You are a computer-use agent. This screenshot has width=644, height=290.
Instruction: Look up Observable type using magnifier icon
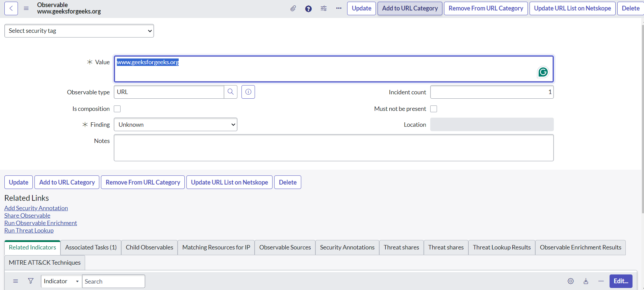tap(231, 92)
